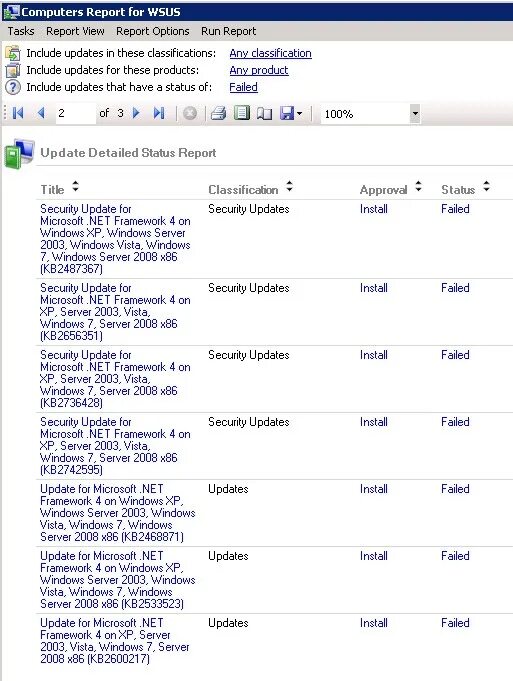Click the Update Detailed Status Report icon
The image size is (513, 681).
tap(19, 153)
